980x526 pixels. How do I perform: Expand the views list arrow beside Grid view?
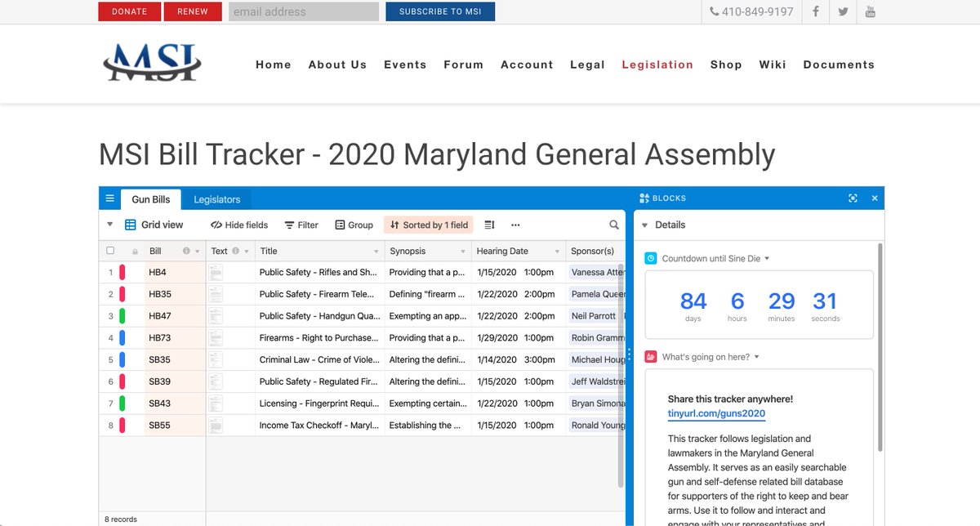tap(110, 225)
